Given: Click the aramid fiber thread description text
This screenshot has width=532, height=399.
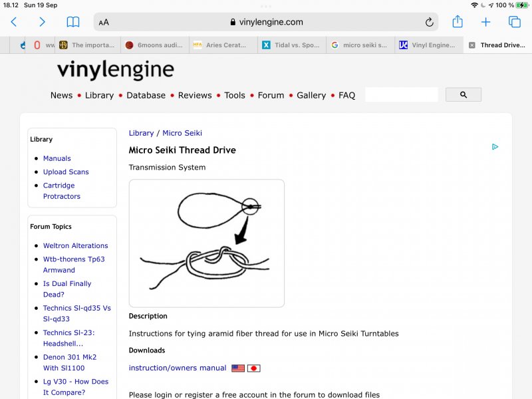Looking at the screenshot, I should [x=263, y=334].
